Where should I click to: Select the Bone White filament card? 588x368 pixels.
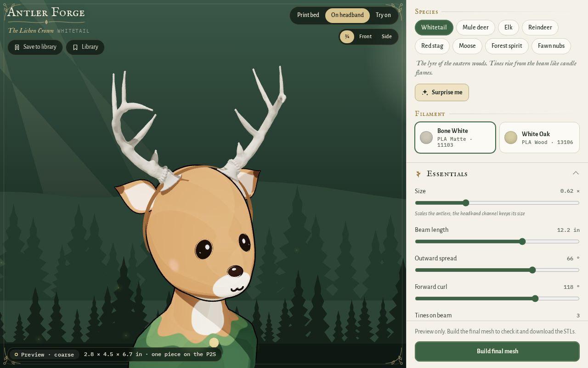455,138
